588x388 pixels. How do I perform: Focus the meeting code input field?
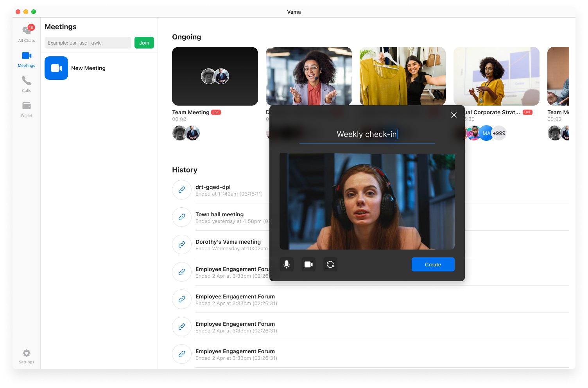(x=88, y=43)
